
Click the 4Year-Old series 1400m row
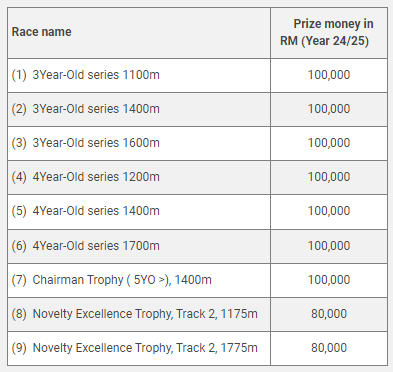(197, 211)
